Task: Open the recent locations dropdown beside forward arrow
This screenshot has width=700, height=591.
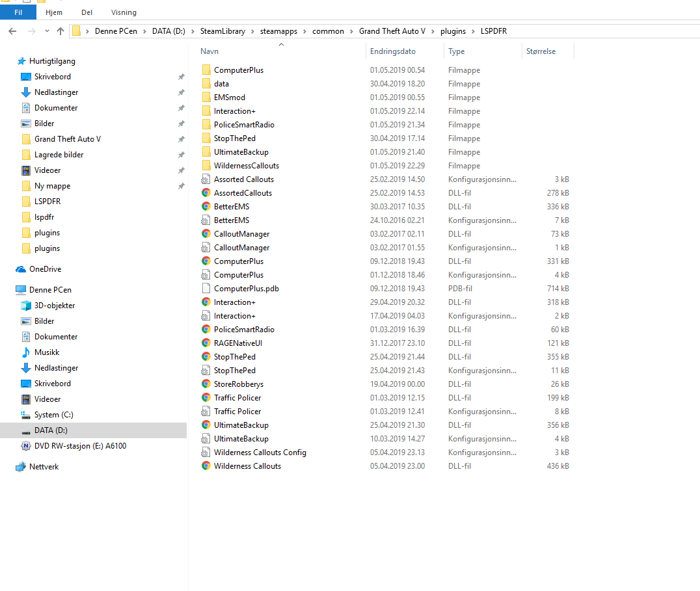Action: coord(46,31)
